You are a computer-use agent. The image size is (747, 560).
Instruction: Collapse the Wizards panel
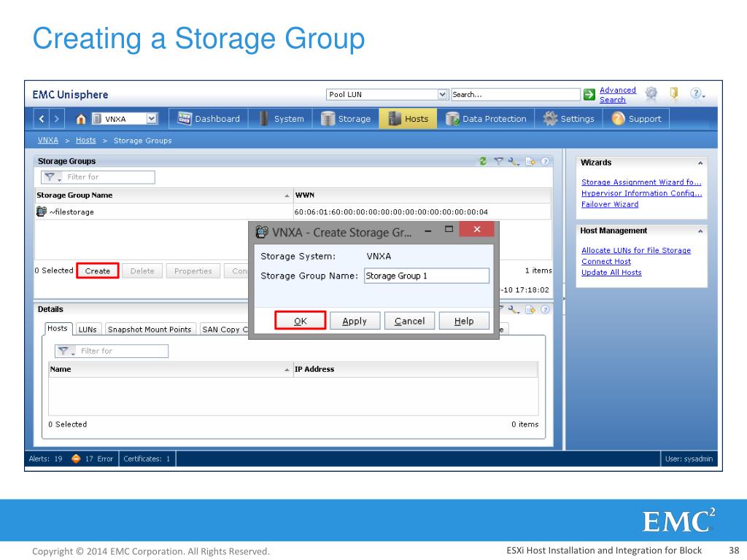tap(700, 163)
